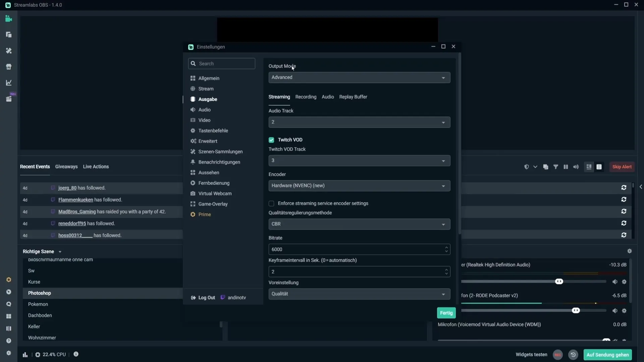Switch to the Replay Buffer tab
644x362 pixels.
353,97
